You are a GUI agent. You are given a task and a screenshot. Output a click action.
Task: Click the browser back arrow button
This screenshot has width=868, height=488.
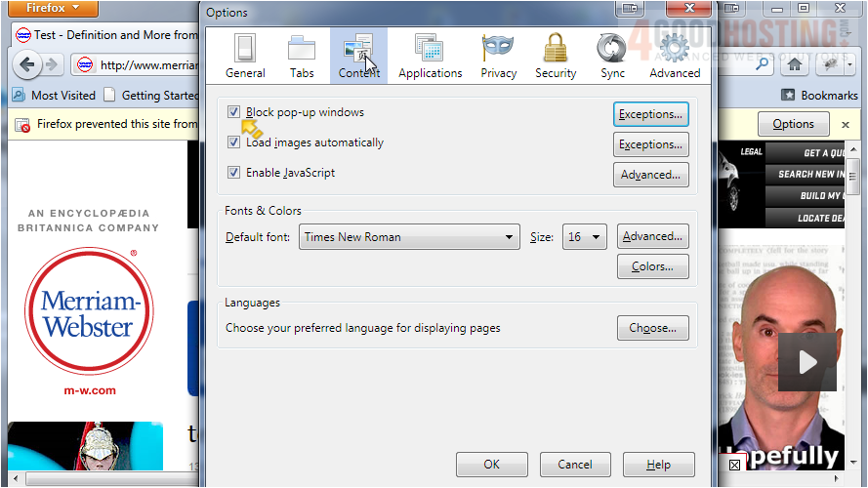point(27,65)
